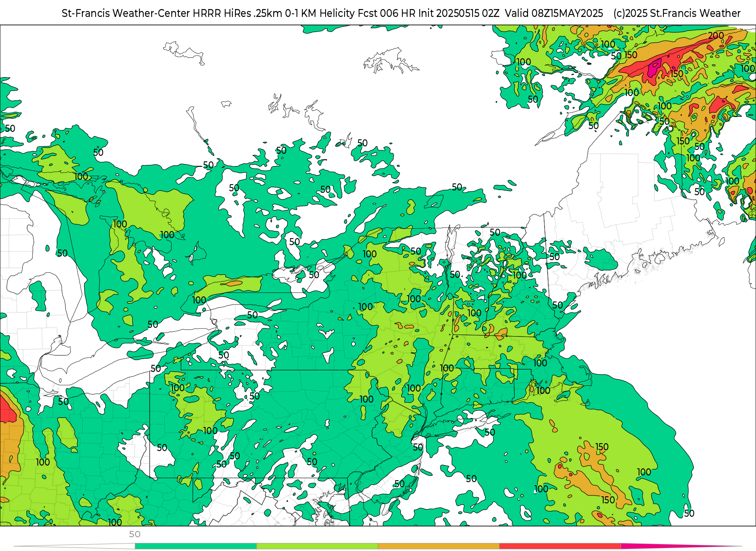Click the "(c)2025 St.Francis Weather" copyright text
Image resolution: width=756 pixels, height=551 pixels.
pos(677,13)
